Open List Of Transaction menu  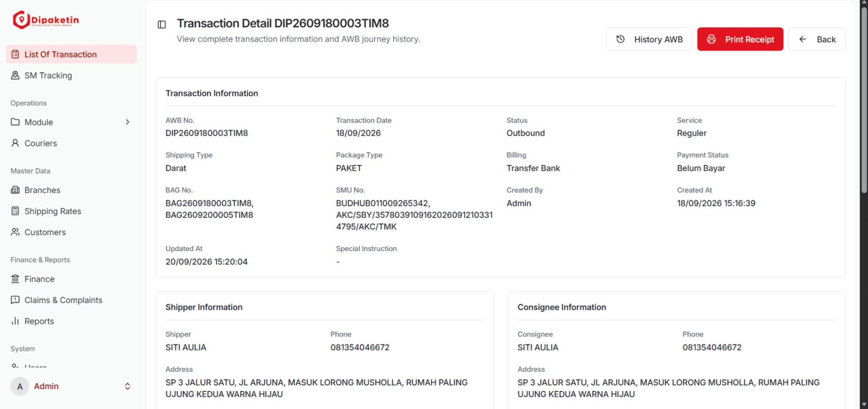tap(71, 54)
